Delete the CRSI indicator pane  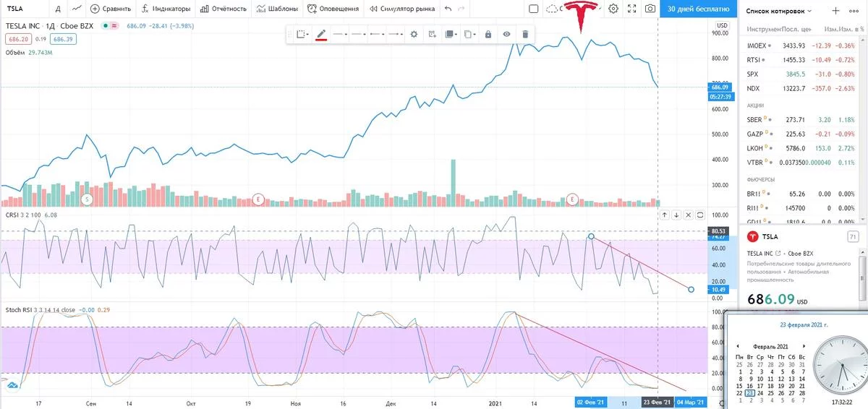point(688,215)
